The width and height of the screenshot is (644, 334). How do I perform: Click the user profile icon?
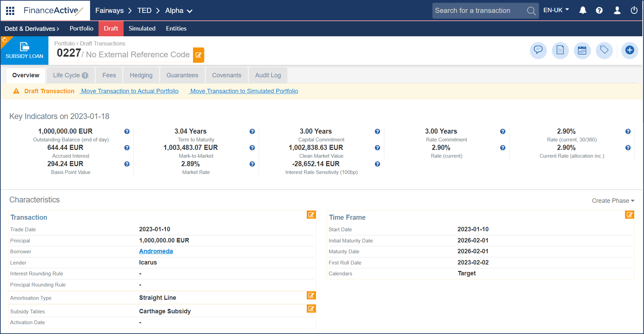617,11
